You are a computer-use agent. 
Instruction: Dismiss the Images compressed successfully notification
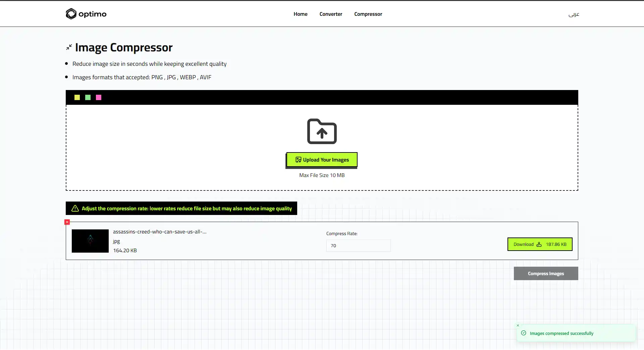click(x=518, y=325)
